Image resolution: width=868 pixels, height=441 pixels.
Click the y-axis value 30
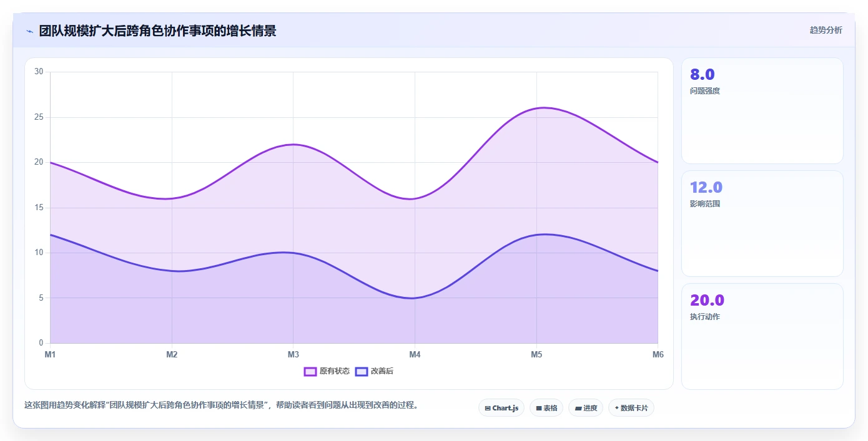pos(39,72)
